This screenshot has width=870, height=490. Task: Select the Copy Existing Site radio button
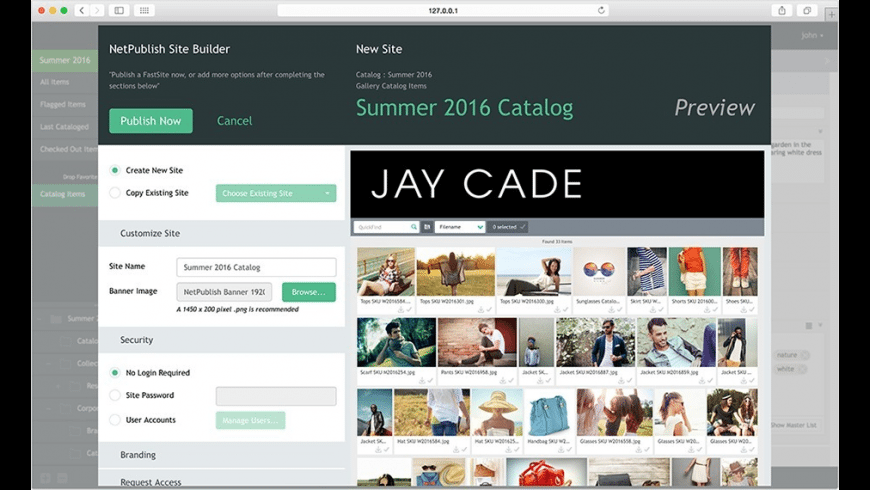click(x=115, y=193)
